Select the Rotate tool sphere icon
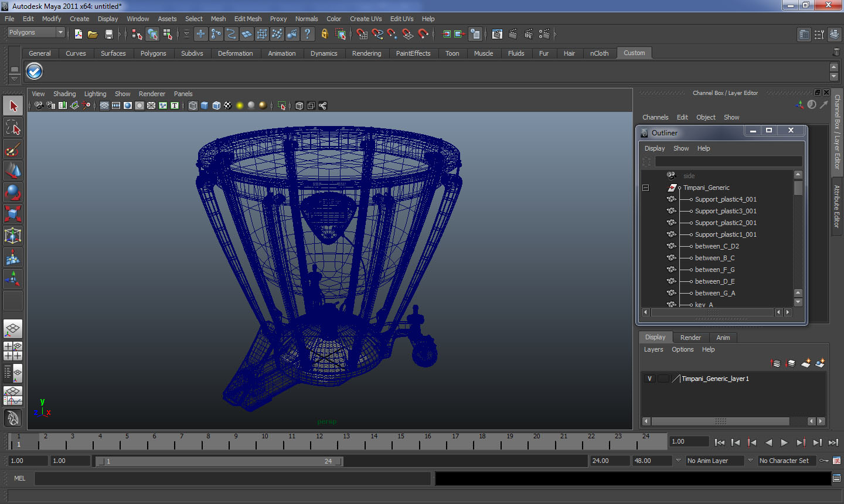 point(13,192)
